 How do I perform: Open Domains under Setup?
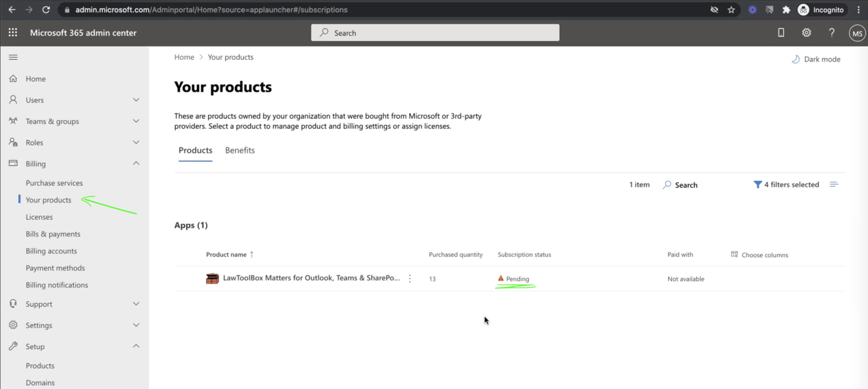tap(40, 382)
